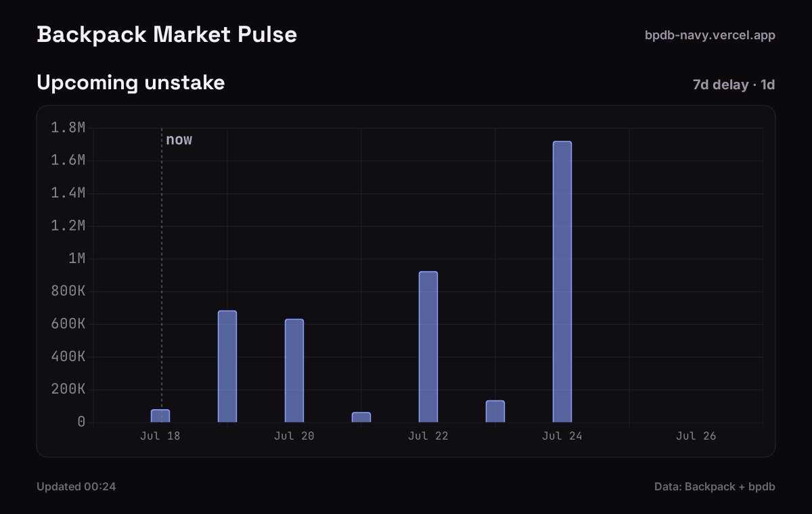Screen dimensions: 812x514
Task: Click the 1.6M y-axis label
Action: pos(68,160)
